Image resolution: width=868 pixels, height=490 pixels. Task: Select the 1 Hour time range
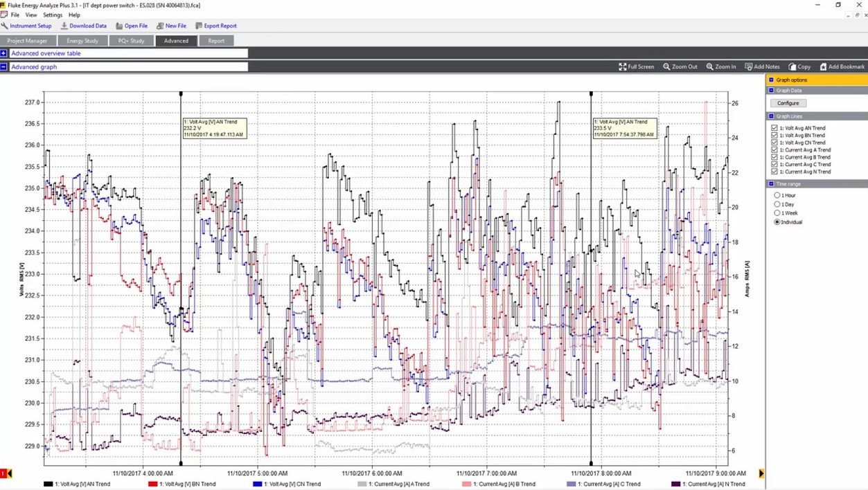(777, 195)
